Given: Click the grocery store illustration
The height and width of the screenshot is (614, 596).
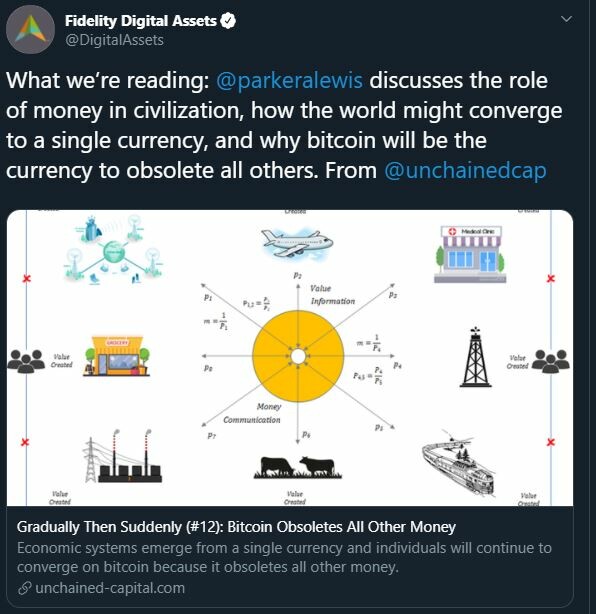Looking at the screenshot, I should point(116,356).
